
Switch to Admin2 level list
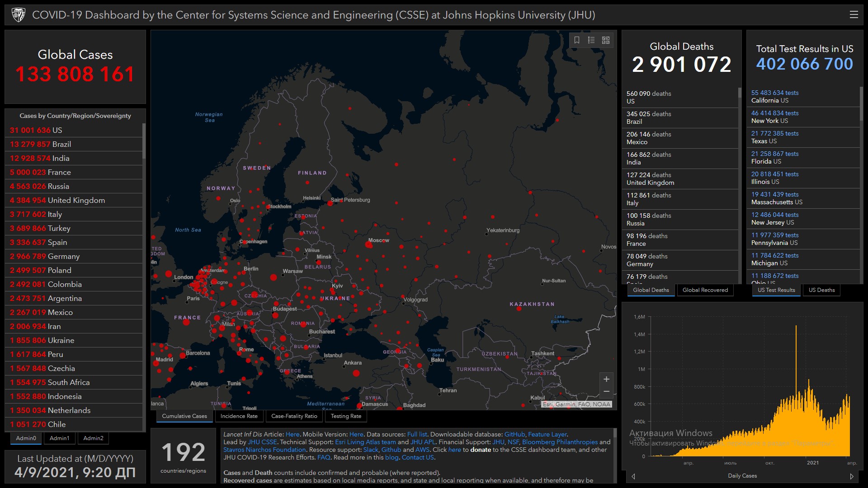click(93, 438)
